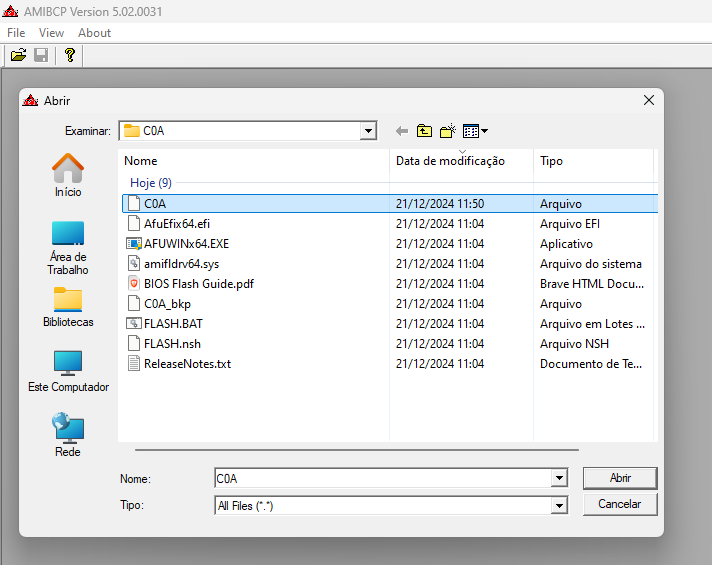Open the view menu icon in dialog
Image resolution: width=712 pixels, height=565 pixels.
click(x=475, y=131)
